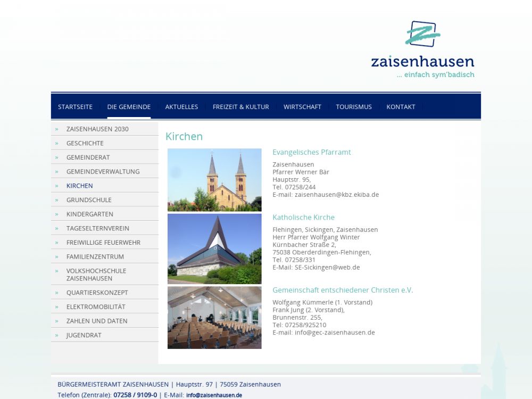This screenshot has width=532, height=399.
Task: Open the Startseite menu item
Action: tap(75, 107)
